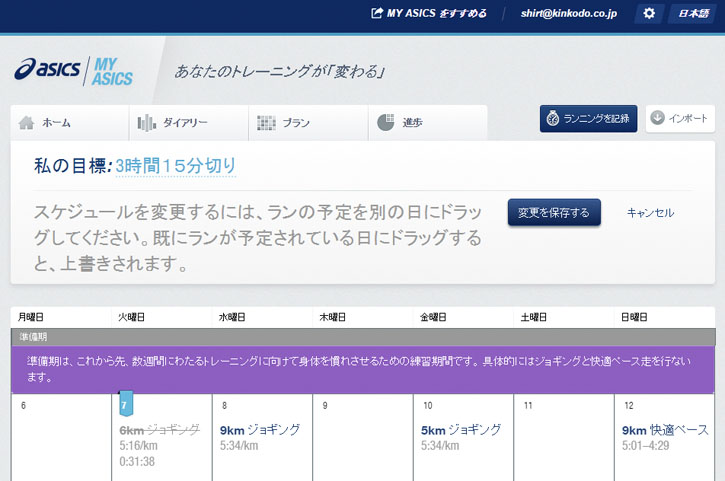The height and width of the screenshot is (481, 725).
Task: Edit goal 3時間15分切り
Action: (175, 166)
